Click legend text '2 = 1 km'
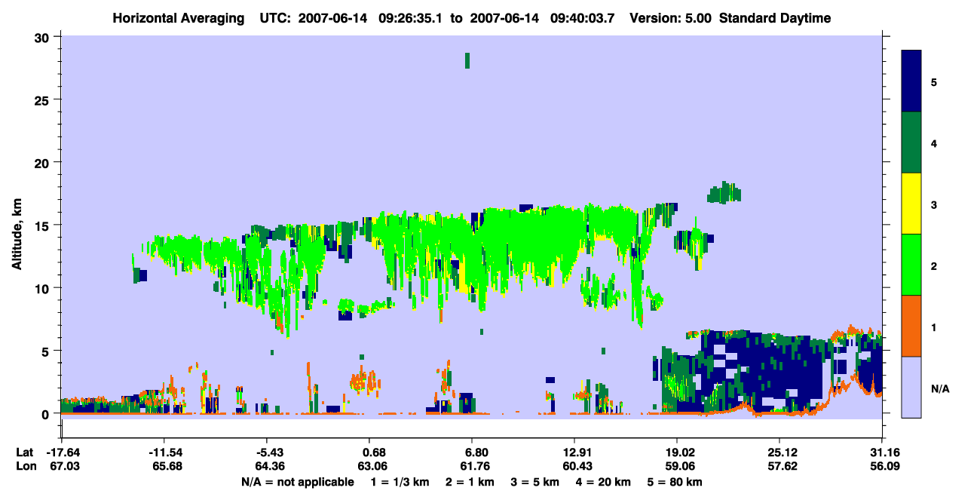 471,482
